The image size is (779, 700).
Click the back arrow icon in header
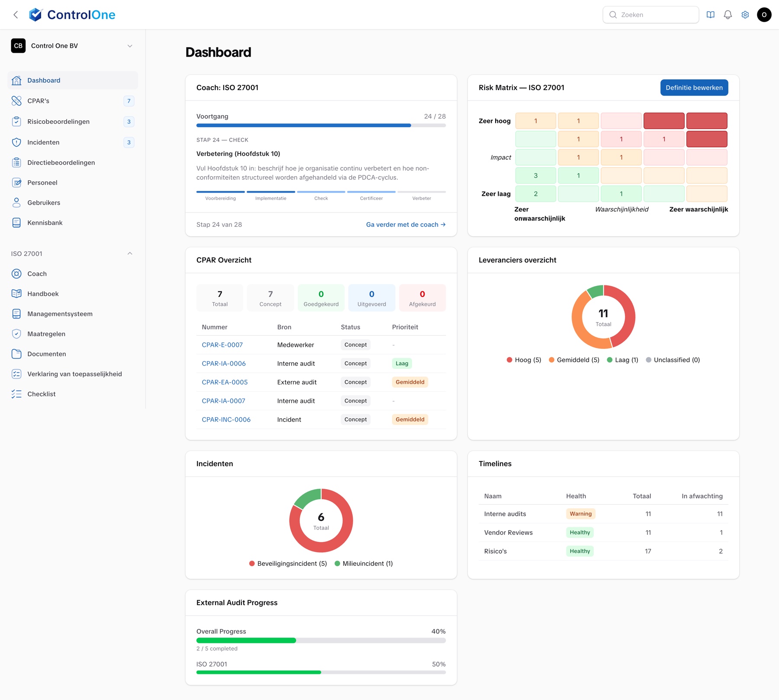[x=16, y=15]
